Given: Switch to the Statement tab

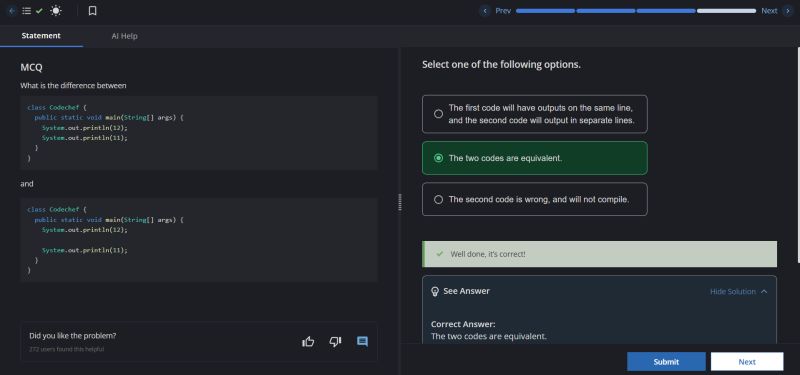Looking at the screenshot, I should pyautogui.click(x=41, y=36).
